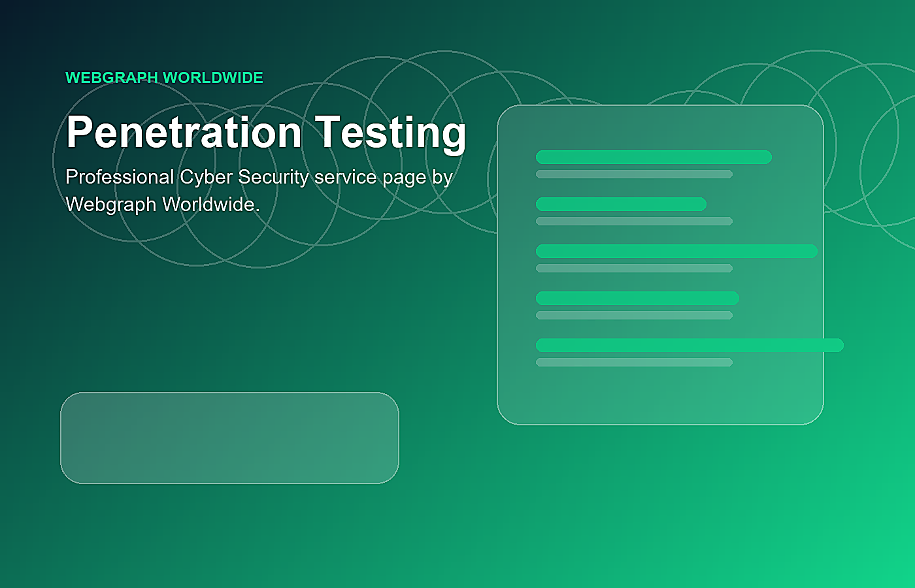915x588 pixels.
Task: Click the Professional Cyber Security service description text
Action: click(259, 191)
